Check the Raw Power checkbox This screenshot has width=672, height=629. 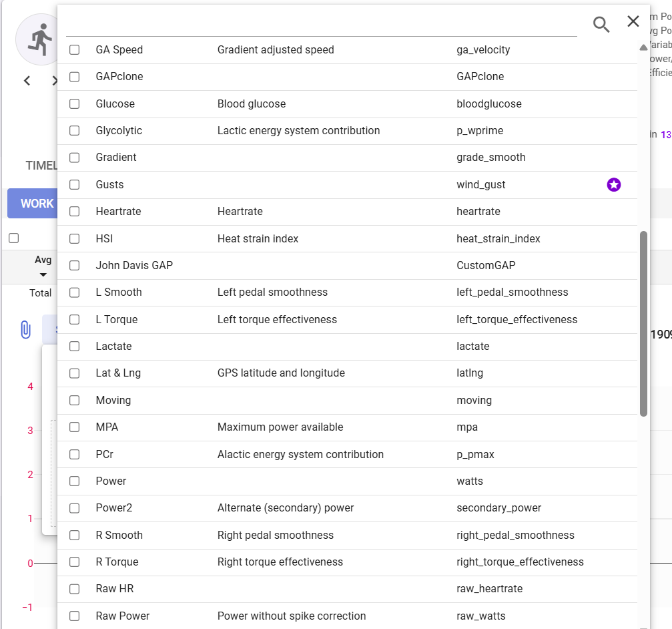[75, 616]
